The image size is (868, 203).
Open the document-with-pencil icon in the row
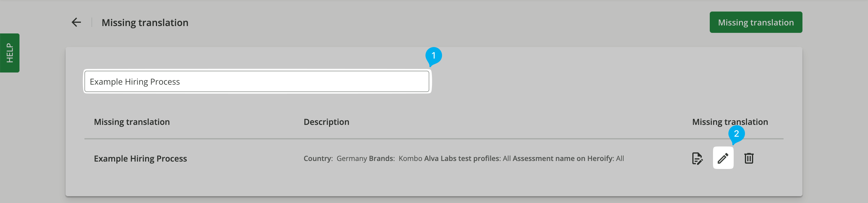coord(697,158)
